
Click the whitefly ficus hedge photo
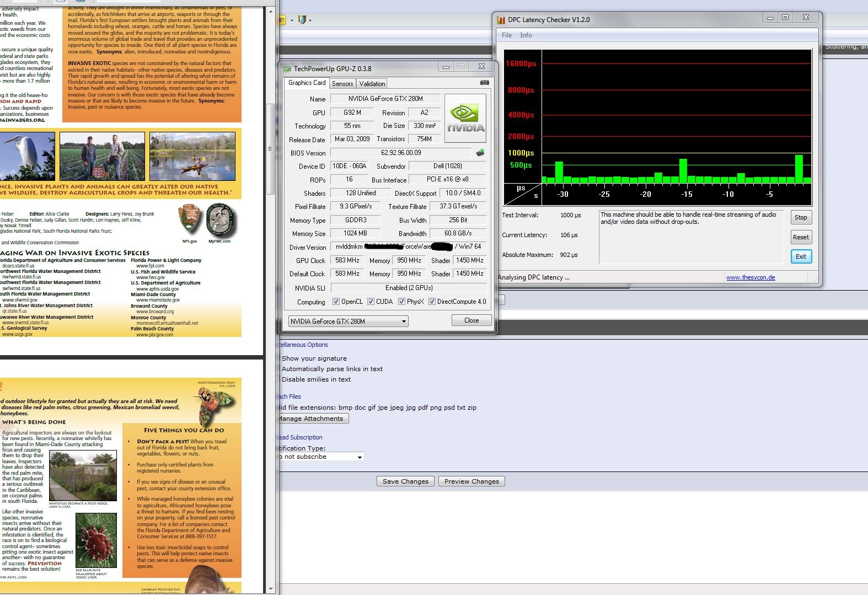[x=83, y=475]
